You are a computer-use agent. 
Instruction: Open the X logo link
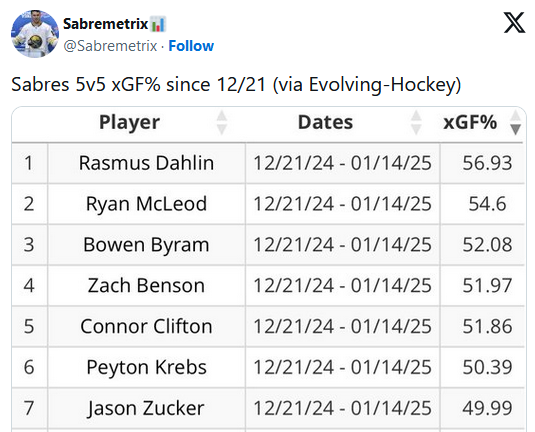click(x=514, y=23)
